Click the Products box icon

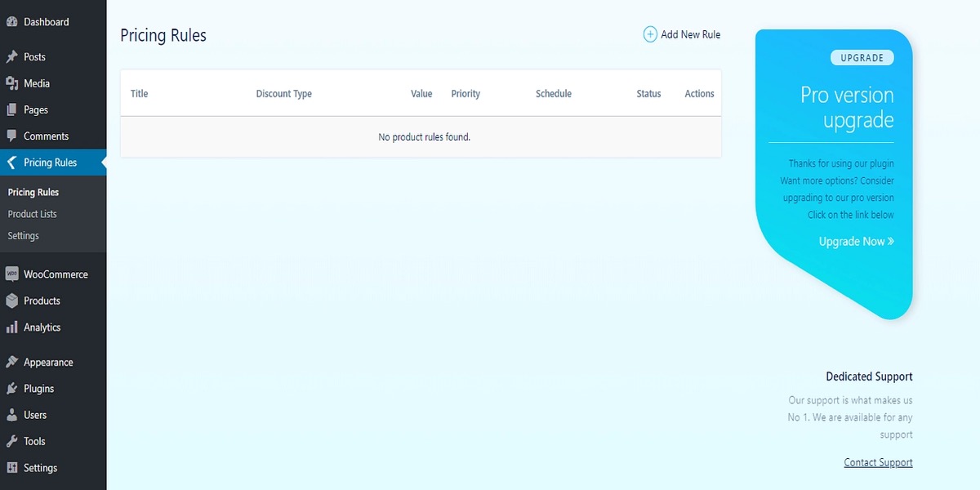[x=11, y=301]
